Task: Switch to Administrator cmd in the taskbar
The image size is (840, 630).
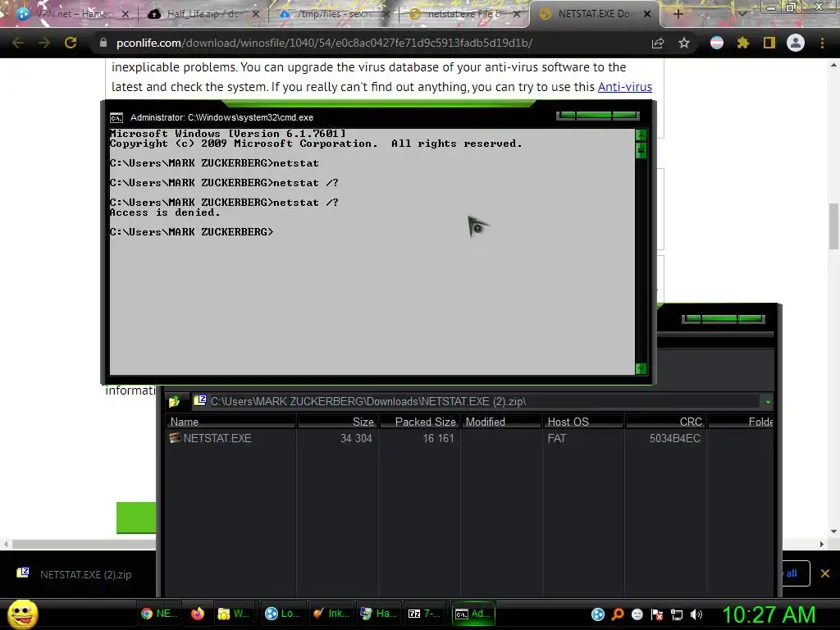Action: [472, 614]
